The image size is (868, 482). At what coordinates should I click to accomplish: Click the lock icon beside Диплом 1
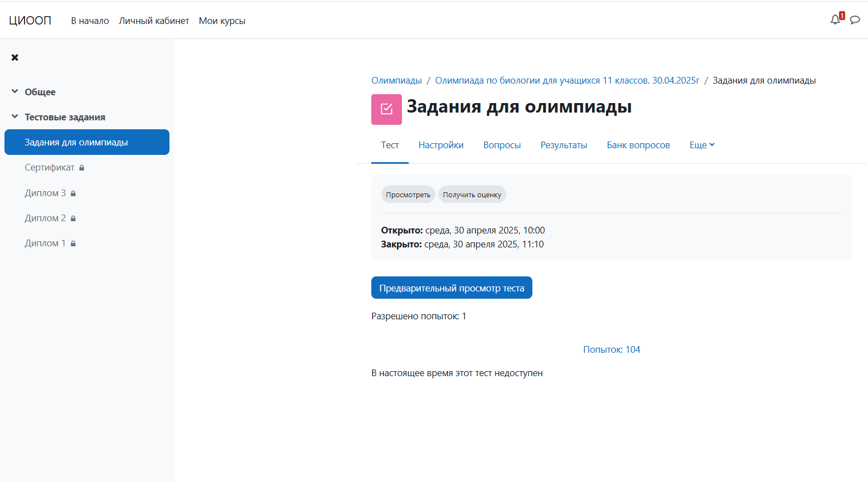(x=73, y=244)
